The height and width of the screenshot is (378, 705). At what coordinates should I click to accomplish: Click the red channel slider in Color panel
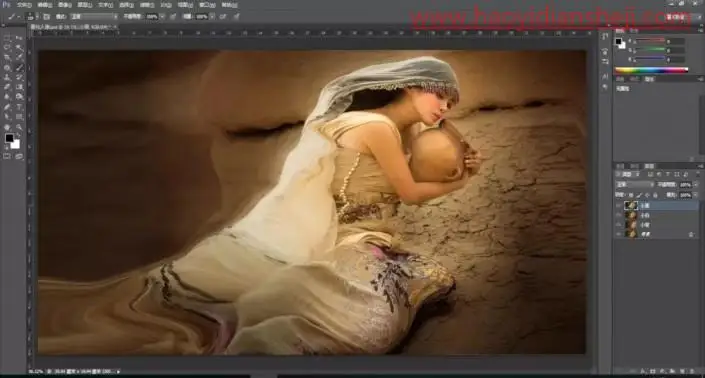point(650,41)
